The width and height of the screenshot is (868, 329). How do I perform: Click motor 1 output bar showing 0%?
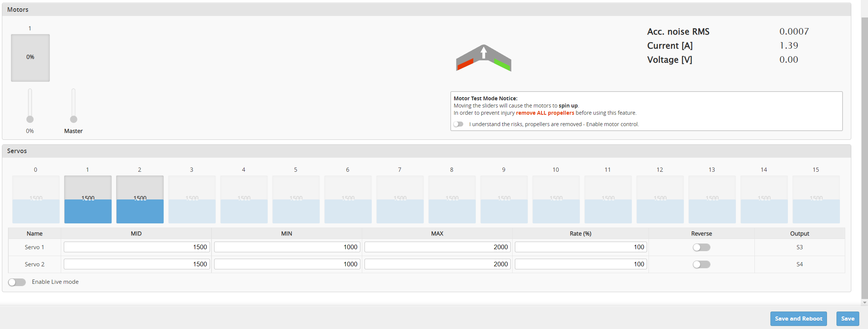[x=30, y=58]
